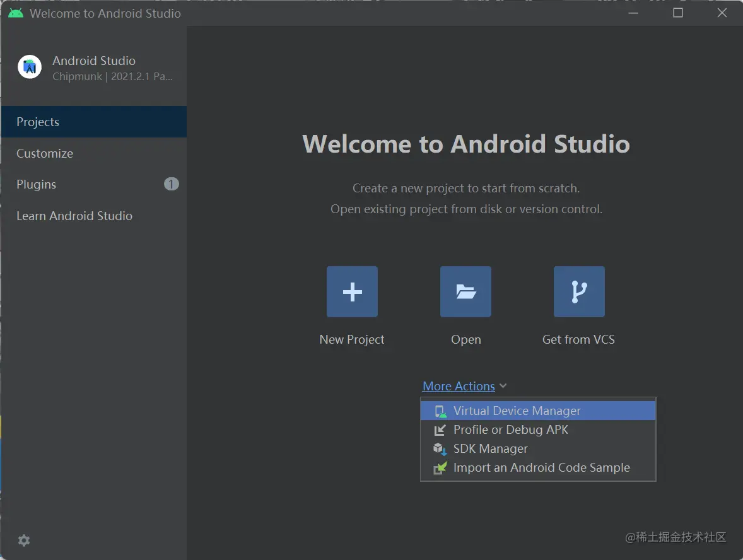Click the Chipmunk 2021.2.1 version text
This screenshot has width=743, height=560.
tap(112, 76)
